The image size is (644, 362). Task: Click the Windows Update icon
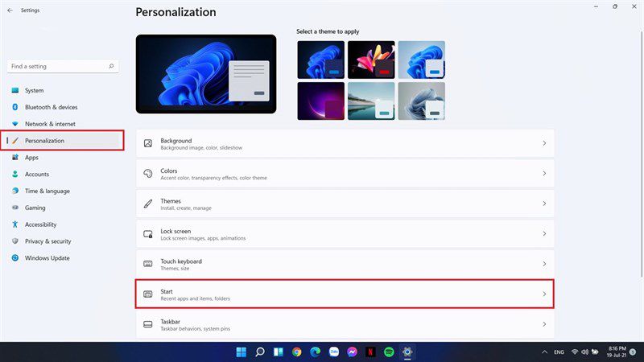(x=15, y=257)
